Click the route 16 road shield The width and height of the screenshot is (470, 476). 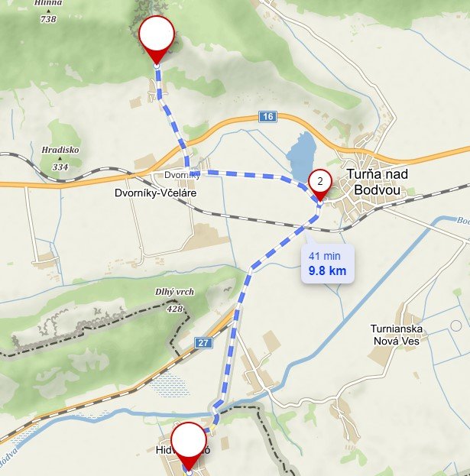point(267,117)
